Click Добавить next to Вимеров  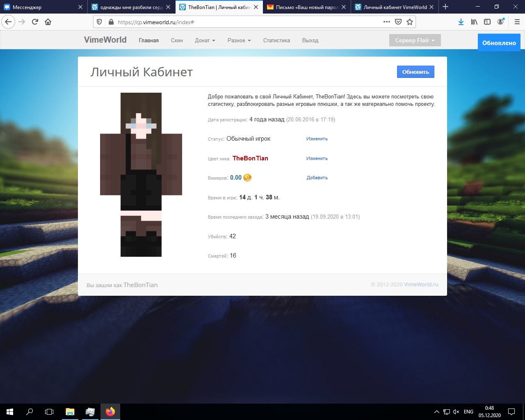pos(317,178)
